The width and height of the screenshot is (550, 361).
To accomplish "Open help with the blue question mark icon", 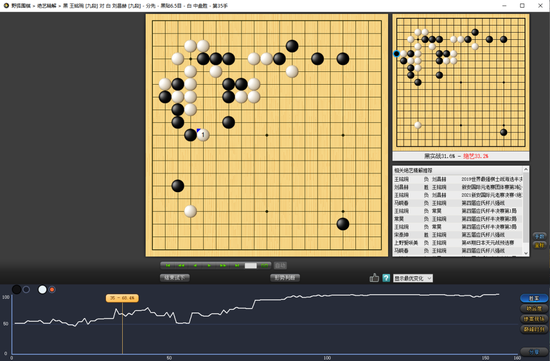I will point(386,278).
